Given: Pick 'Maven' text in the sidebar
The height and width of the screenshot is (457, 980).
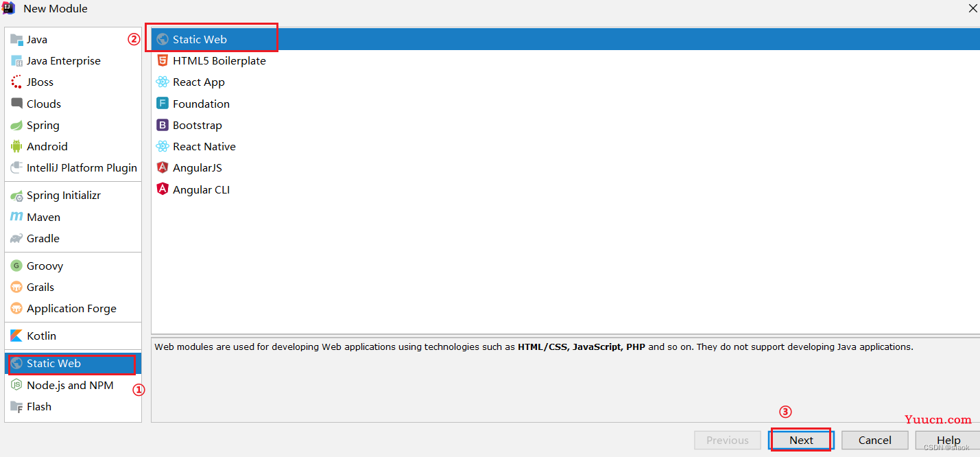Looking at the screenshot, I should 44,217.
